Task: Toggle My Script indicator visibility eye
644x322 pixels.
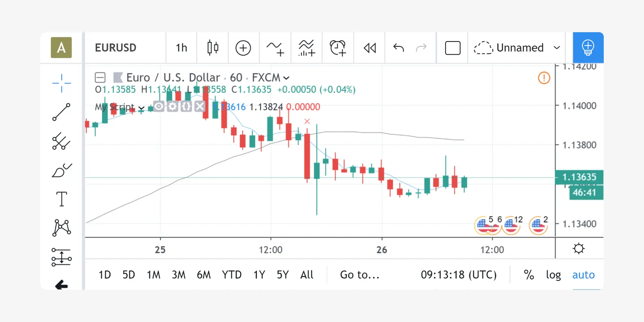Action: [159, 106]
